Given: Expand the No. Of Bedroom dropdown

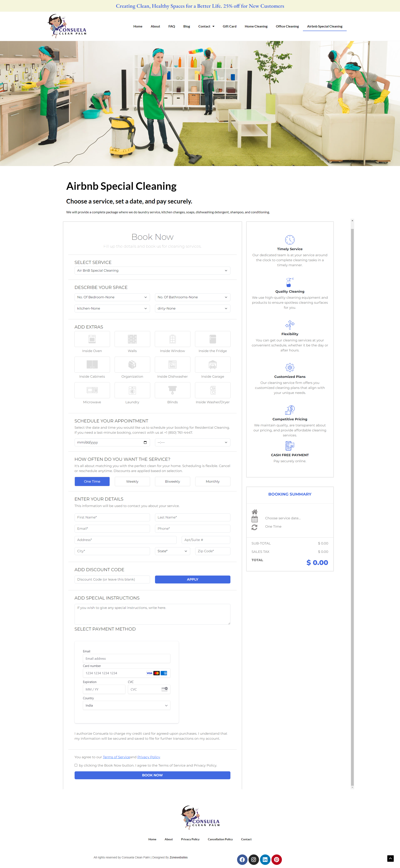Looking at the screenshot, I should point(112,297).
